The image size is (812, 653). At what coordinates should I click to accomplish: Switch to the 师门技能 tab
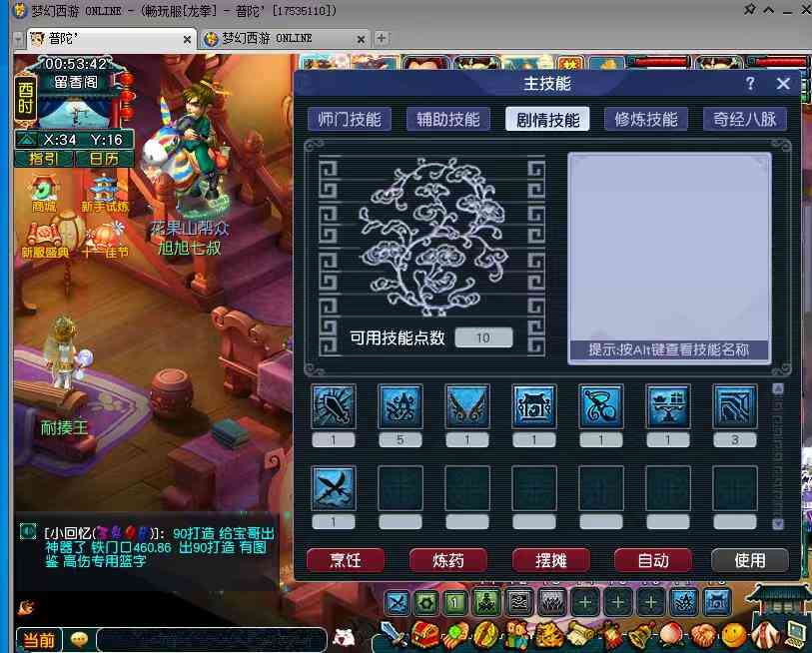pos(350,120)
